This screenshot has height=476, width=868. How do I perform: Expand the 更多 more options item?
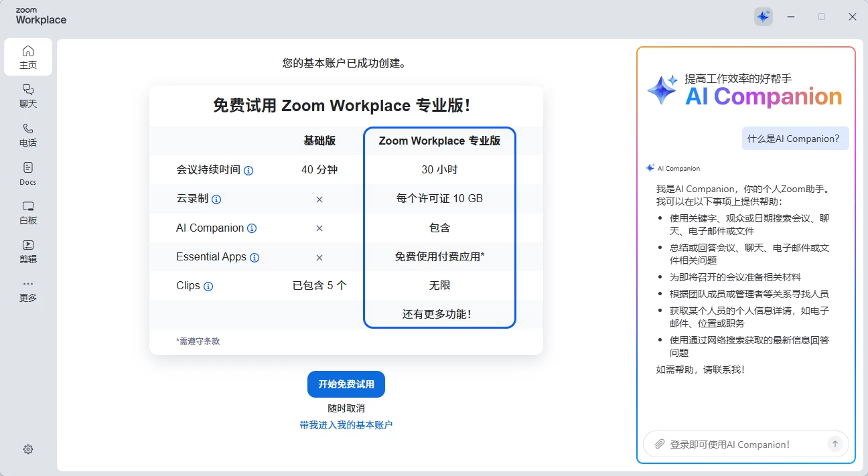click(28, 290)
